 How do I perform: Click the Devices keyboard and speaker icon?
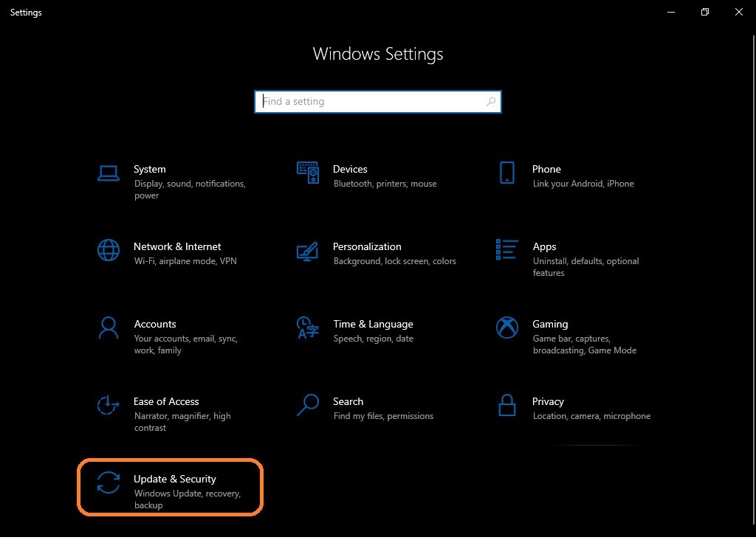(308, 173)
